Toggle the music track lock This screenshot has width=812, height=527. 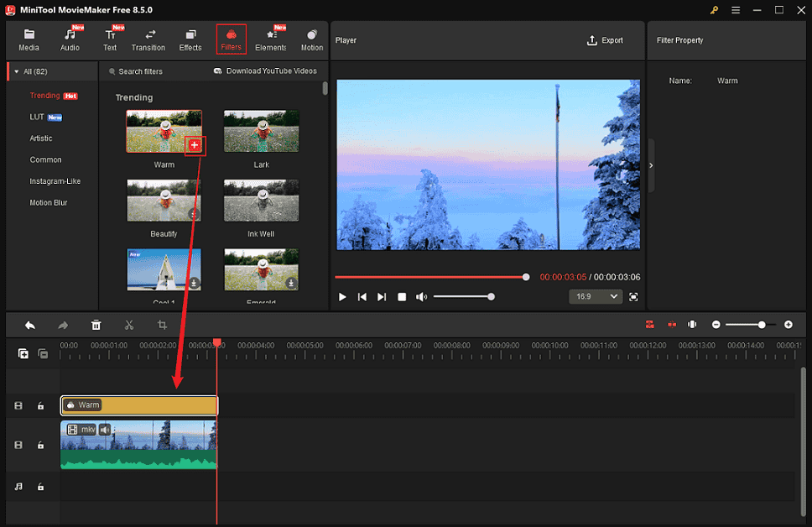pyautogui.click(x=40, y=486)
